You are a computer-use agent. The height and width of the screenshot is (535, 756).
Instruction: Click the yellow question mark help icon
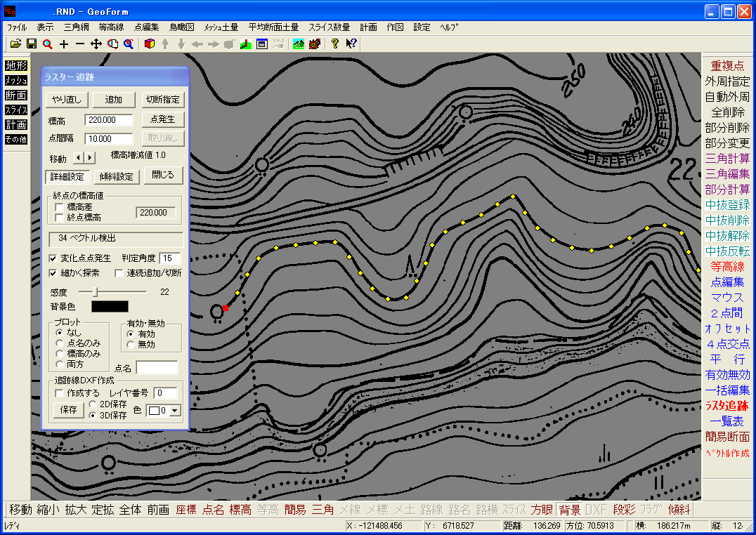tap(335, 44)
